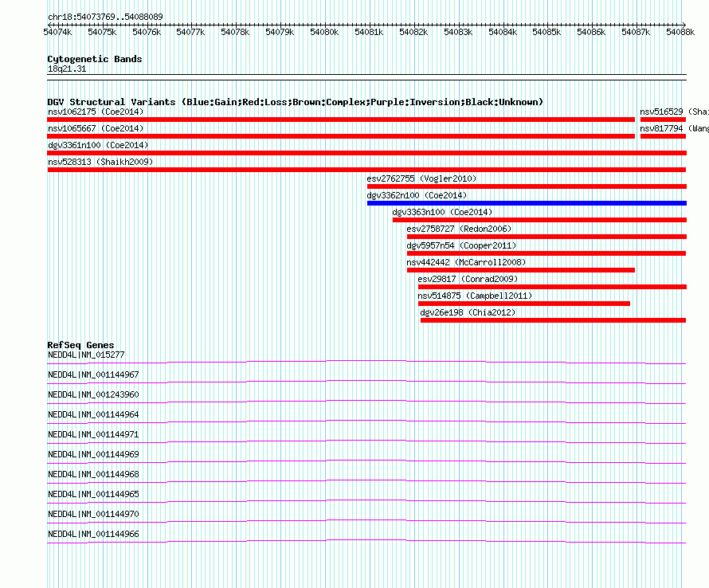709x588 pixels.
Task: Click the red bar under esv2762755
Action: [x=527, y=186]
